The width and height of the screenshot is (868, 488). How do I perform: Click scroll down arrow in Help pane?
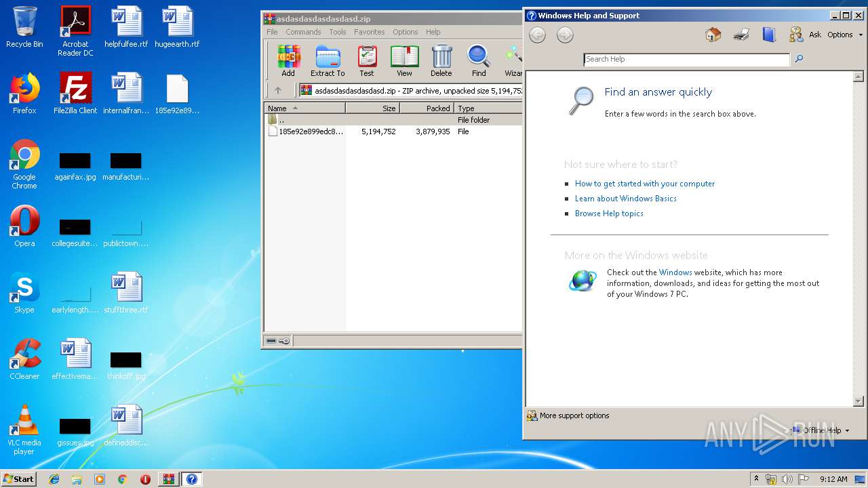pos(859,401)
